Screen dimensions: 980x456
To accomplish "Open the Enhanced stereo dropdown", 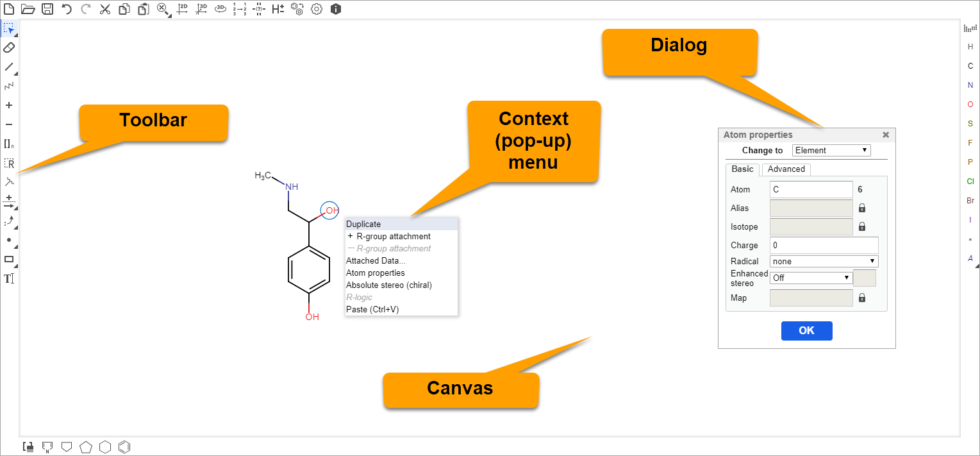I will click(811, 278).
